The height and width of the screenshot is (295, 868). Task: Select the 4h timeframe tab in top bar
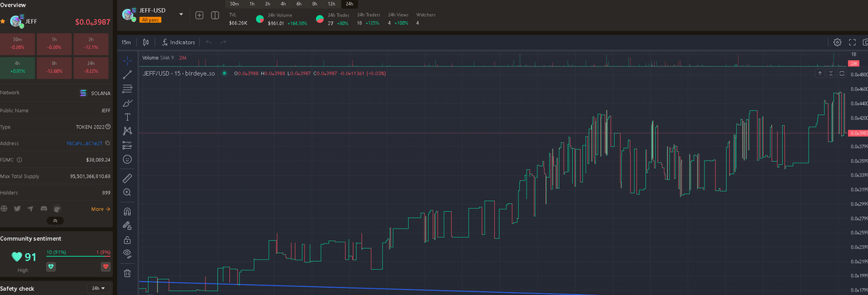click(x=283, y=4)
